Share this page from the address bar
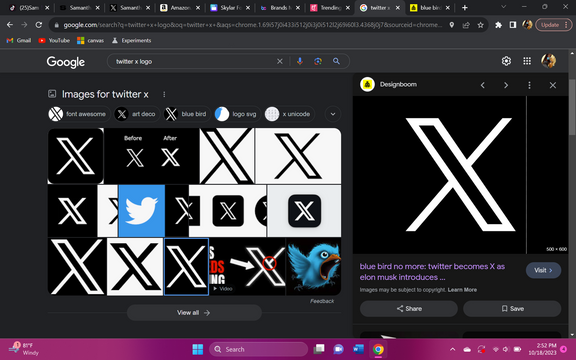The image size is (576, 360). (466, 25)
